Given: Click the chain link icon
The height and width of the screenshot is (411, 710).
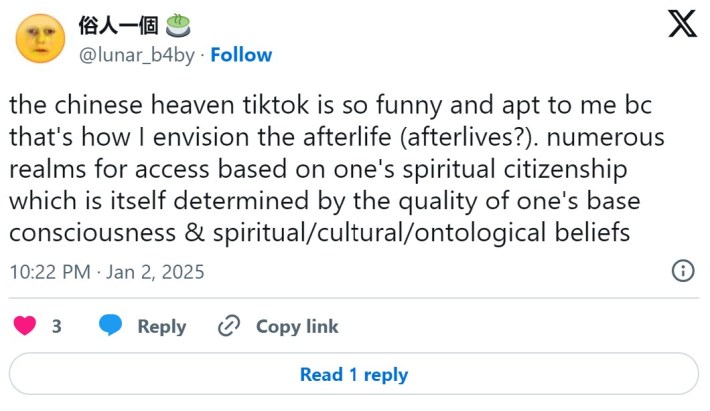Looking at the screenshot, I should (x=230, y=326).
